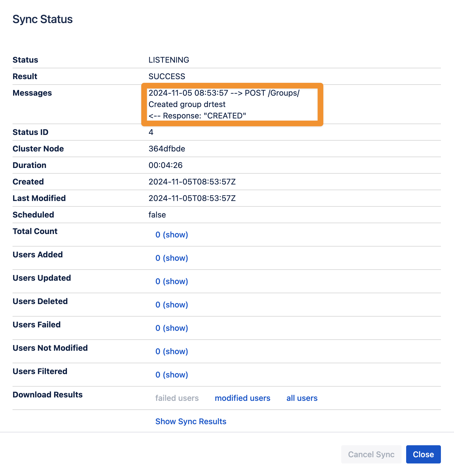This screenshot has width=454, height=476.
Task: Click the Sync Status heading
Action: 43,19
